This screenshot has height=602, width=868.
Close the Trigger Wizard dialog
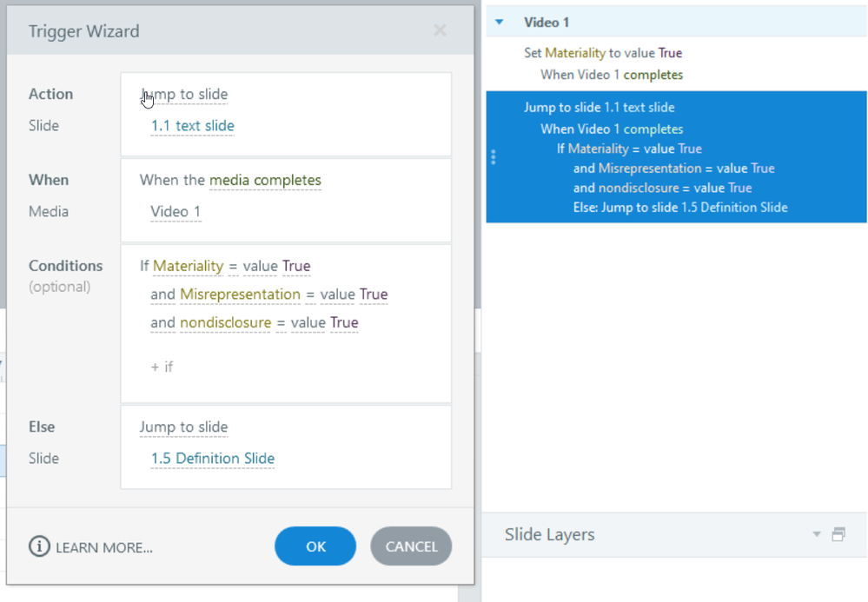tap(440, 30)
